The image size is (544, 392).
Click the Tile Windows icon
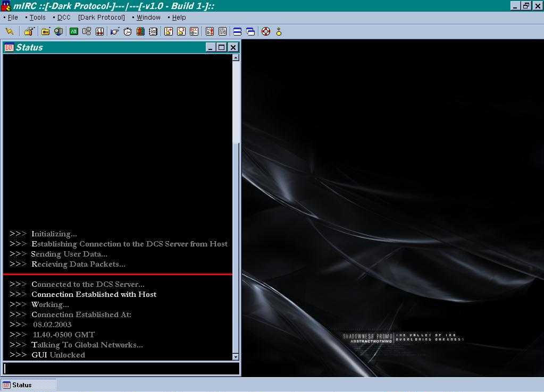[x=237, y=31]
